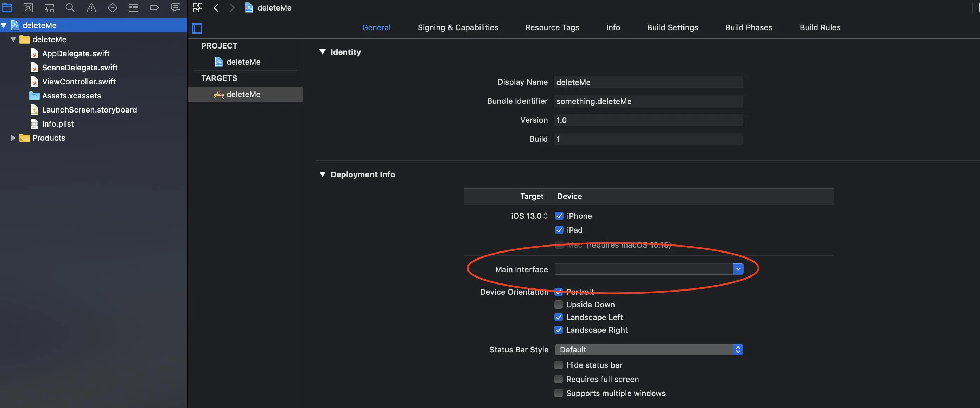This screenshot has height=408, width=980.
Task: Select deleteMe under PROJECT
Action: pos(243,62)
